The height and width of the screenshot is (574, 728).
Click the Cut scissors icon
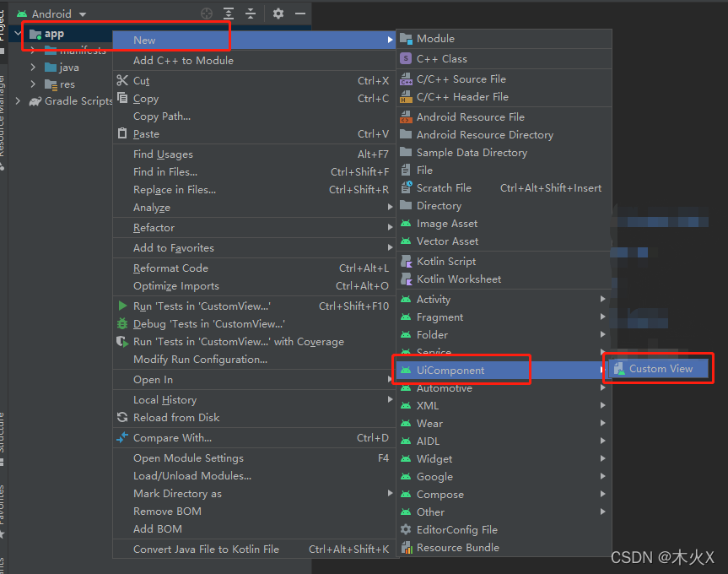122,80
